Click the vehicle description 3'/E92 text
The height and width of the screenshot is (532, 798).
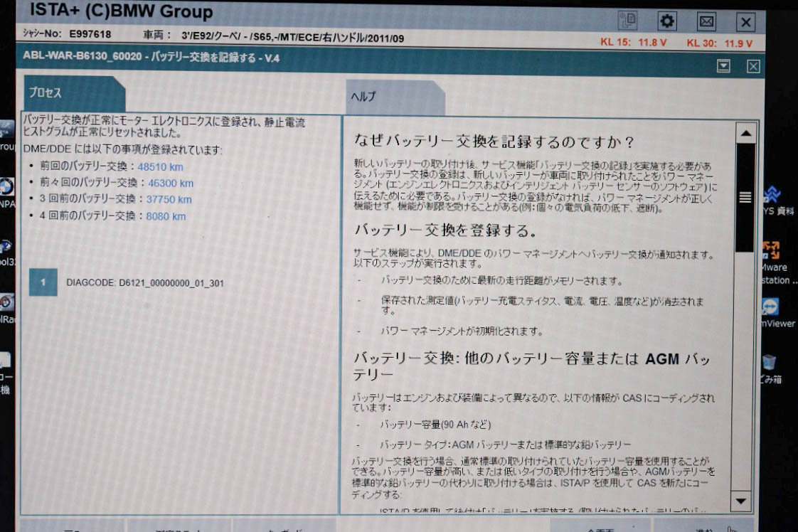point(292,37)
